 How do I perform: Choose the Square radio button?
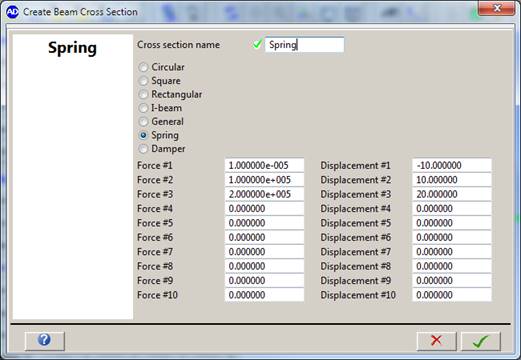pyautogui.click(x=143, y=81)
